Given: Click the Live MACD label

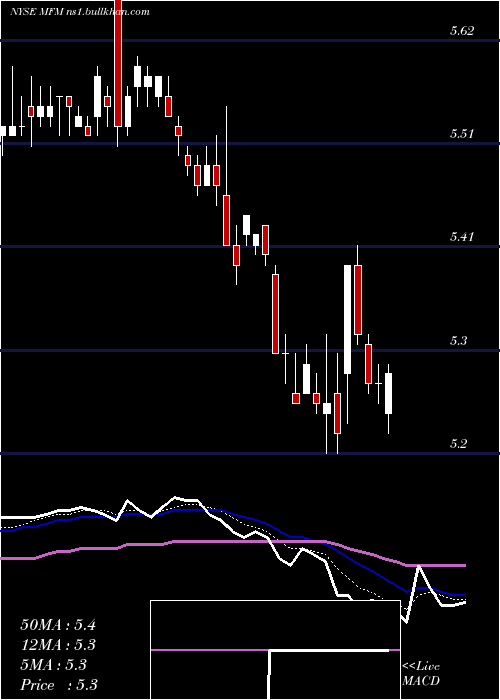Looking at the screenshot, I should pyautogui.click(x=421, y=673).
